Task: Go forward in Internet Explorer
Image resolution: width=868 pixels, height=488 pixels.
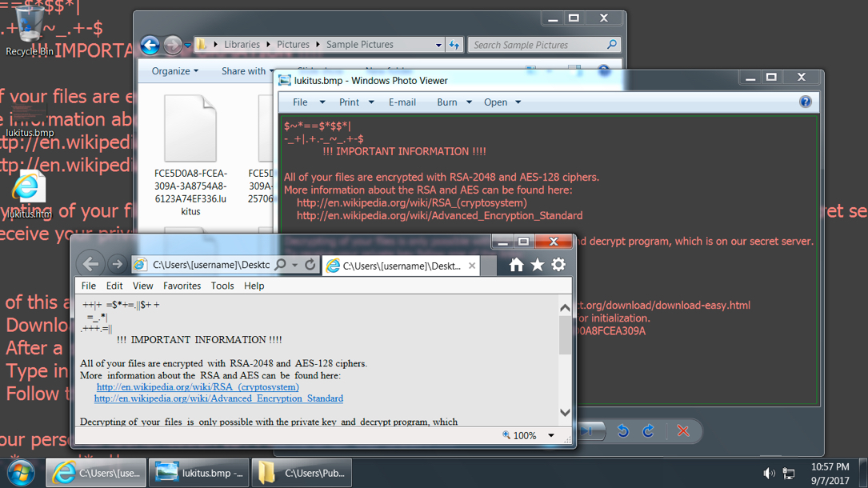Action: (117, 265)
